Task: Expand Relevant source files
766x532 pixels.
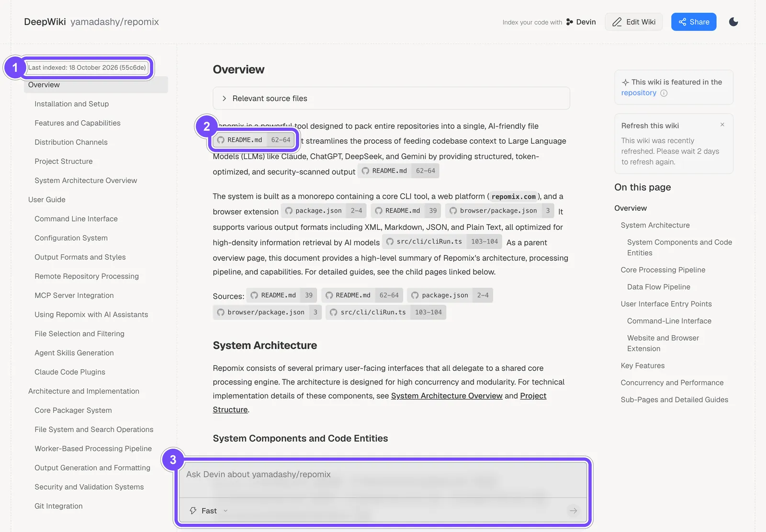Action: click(x=391, y=98)
